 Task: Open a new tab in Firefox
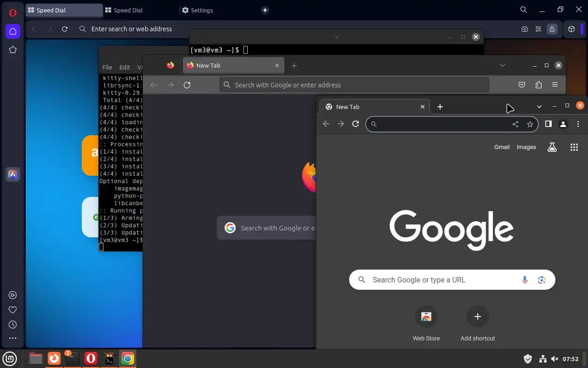(294, 66)
